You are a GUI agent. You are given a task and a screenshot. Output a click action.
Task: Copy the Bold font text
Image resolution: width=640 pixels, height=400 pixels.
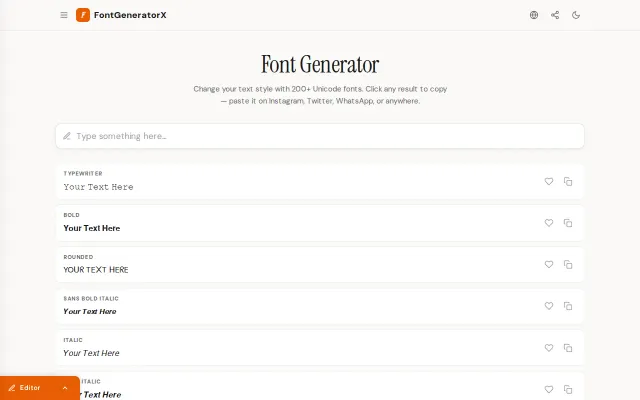(568, 223)
